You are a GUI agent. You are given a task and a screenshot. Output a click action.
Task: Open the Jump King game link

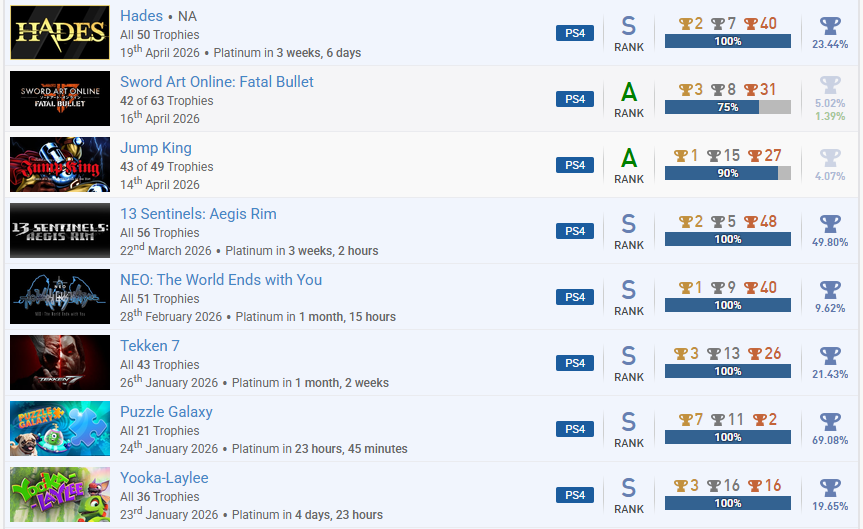tap(156, 148)
